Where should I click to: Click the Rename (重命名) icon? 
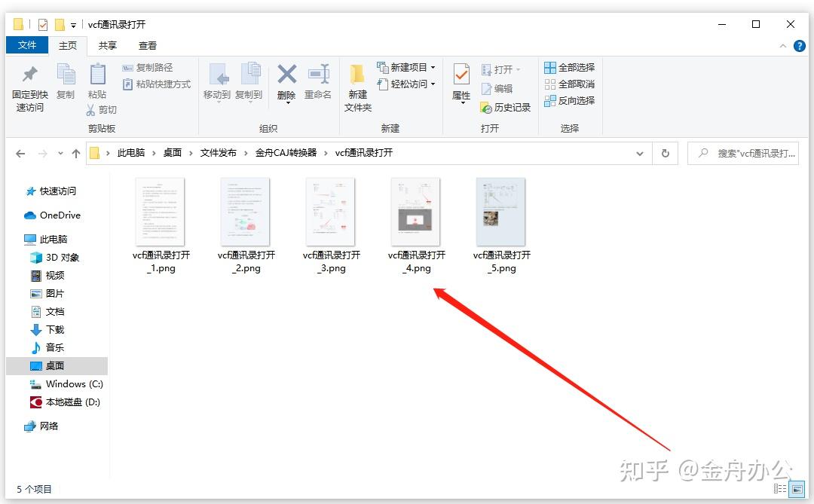pyautogui.click(x=318, y=75)
